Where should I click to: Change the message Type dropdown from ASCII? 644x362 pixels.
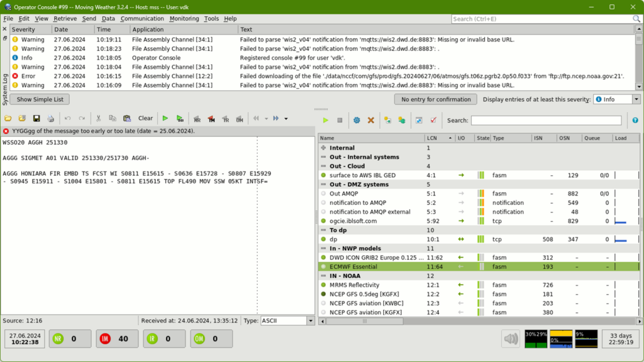[x=287, y=320]
